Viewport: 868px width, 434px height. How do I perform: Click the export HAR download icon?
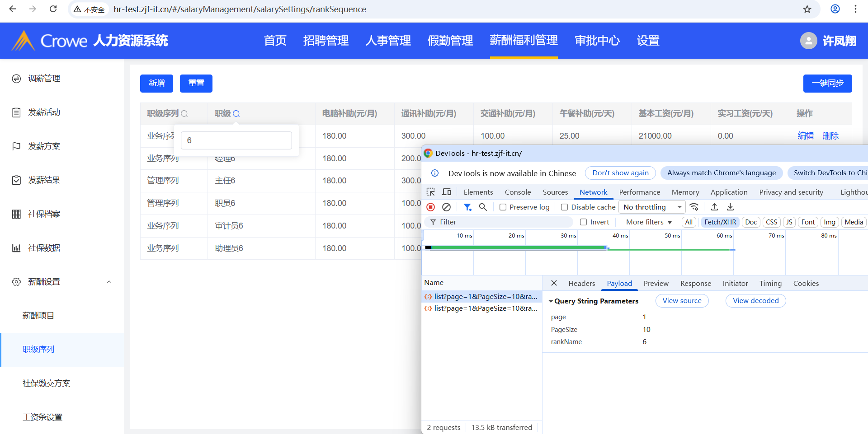click(730, 207)
